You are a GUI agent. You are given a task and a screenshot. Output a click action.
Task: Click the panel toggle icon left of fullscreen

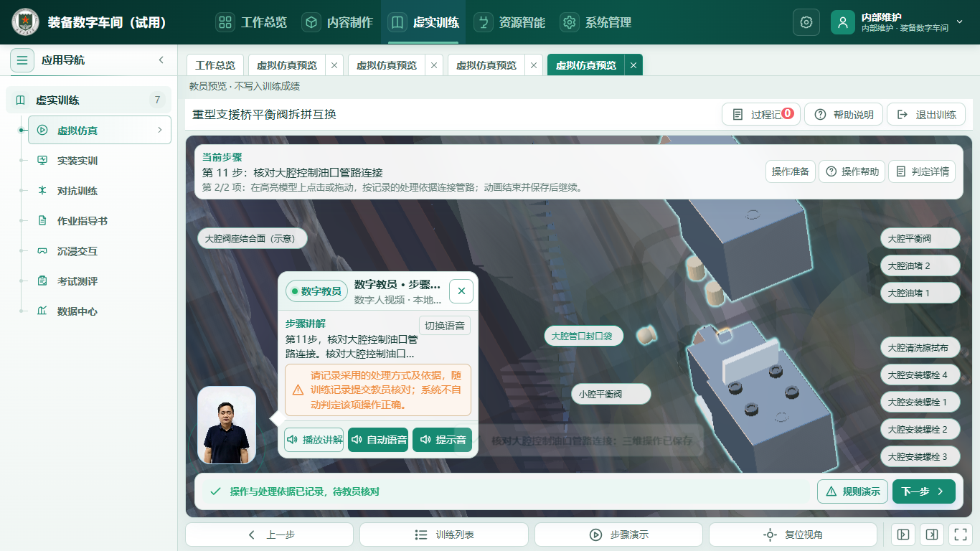point(932,534)
